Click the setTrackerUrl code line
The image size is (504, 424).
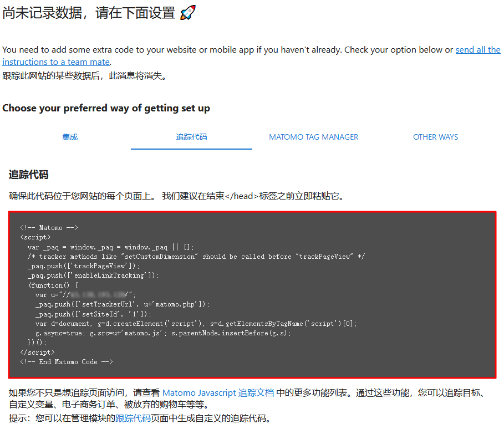[122, 304]
